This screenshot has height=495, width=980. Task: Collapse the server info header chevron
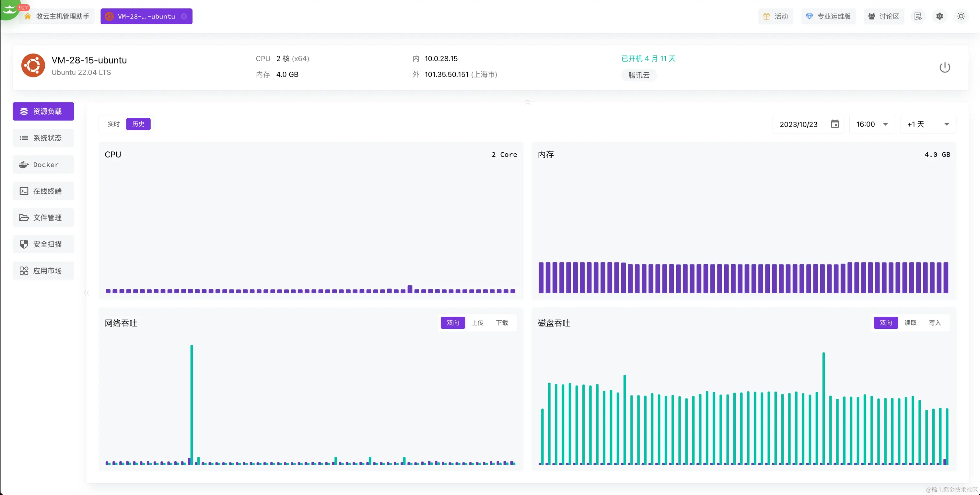[527, 102]
